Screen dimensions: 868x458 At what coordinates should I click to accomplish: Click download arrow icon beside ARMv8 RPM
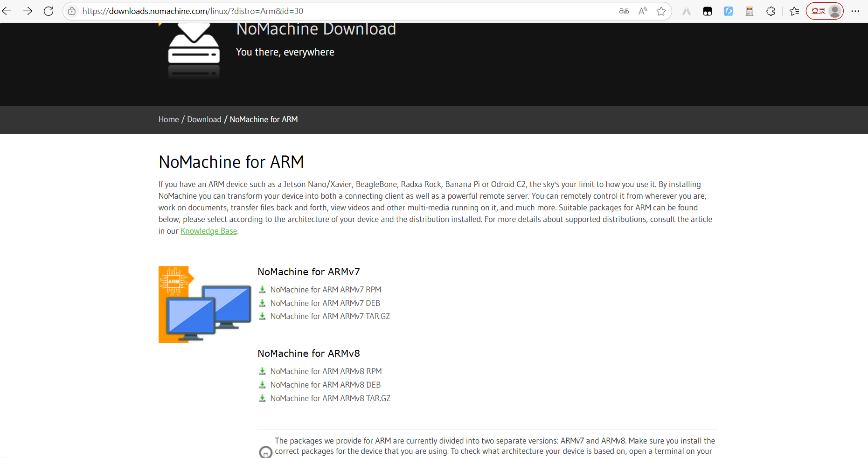[262, 371]
